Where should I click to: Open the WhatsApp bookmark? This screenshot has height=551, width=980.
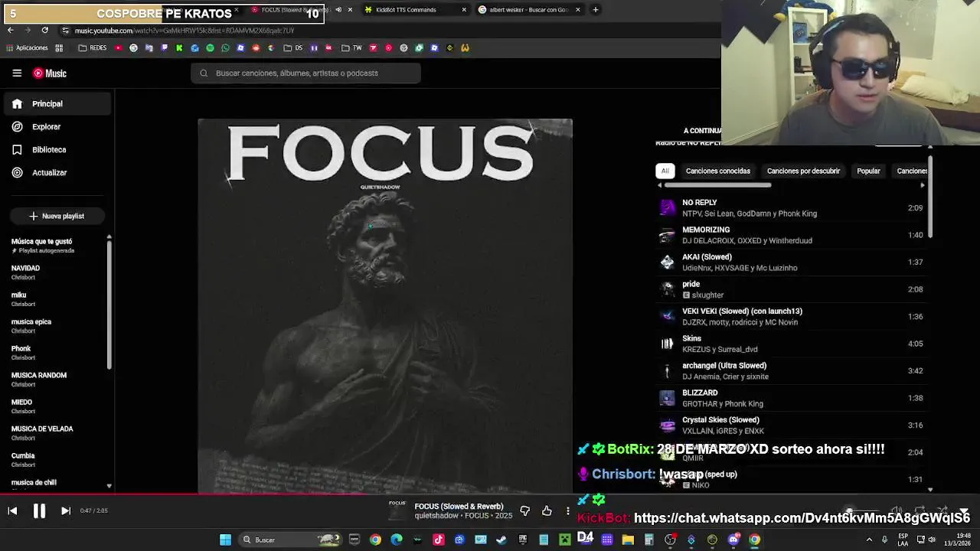point(225,47)
